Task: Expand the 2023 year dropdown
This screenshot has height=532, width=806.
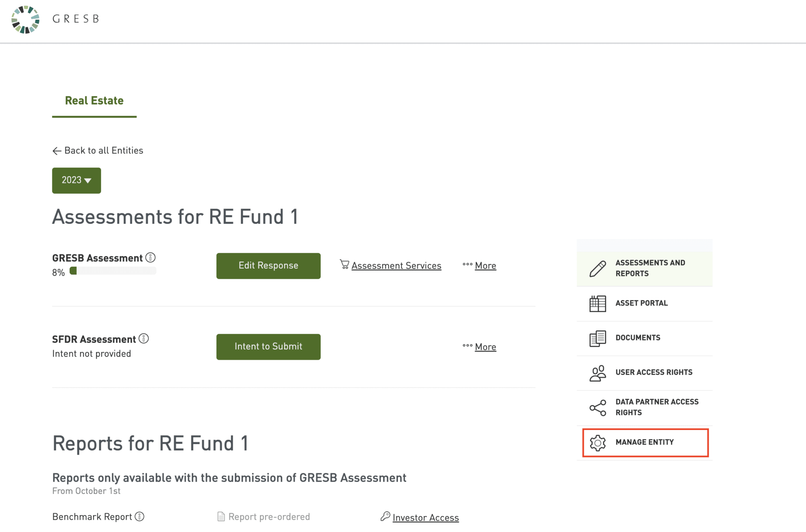Action: [x=76, y=180]
